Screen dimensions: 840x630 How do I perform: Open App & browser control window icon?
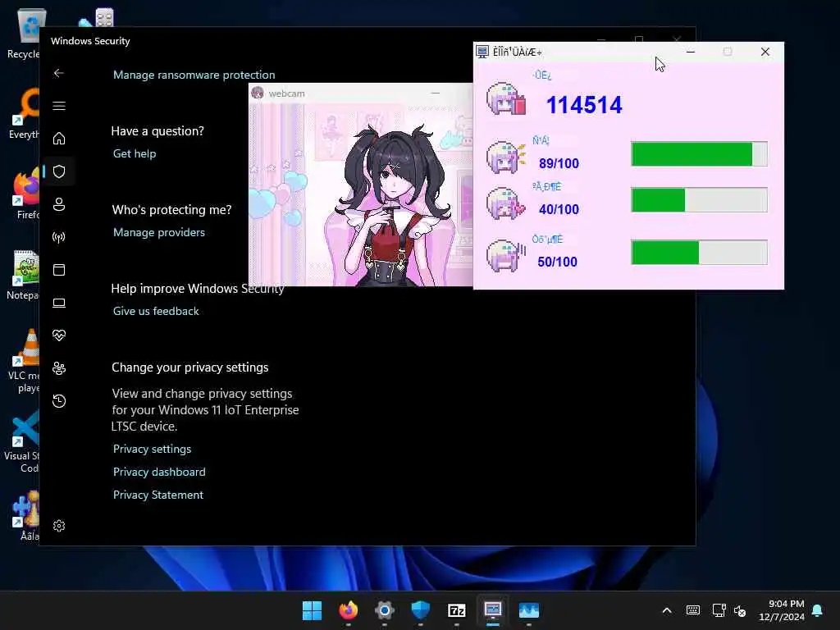(x=59, y=269)
